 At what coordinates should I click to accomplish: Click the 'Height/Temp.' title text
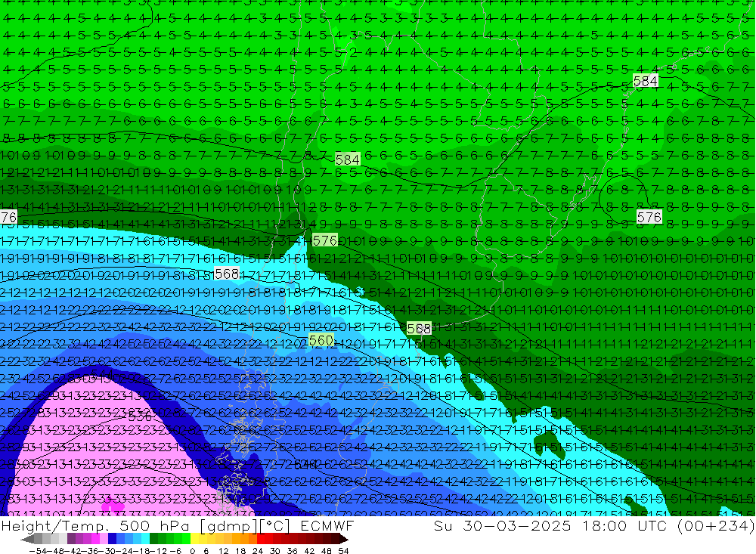coord(56,525)
